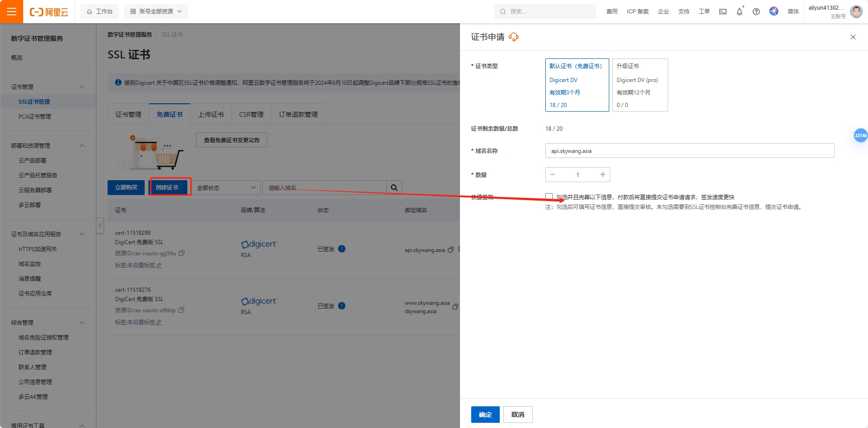Open the 费用 top menu

[612, 12]
